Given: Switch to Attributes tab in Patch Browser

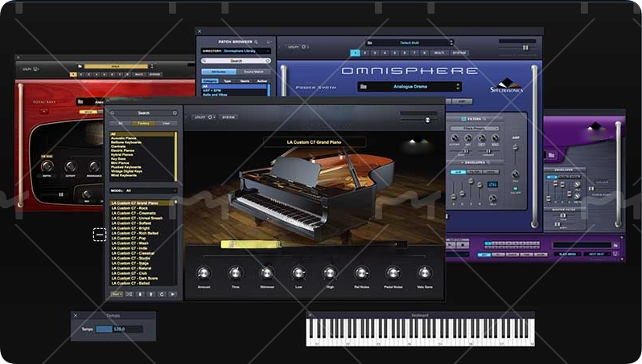Looking at the screenshot, I should click(219, 72).
